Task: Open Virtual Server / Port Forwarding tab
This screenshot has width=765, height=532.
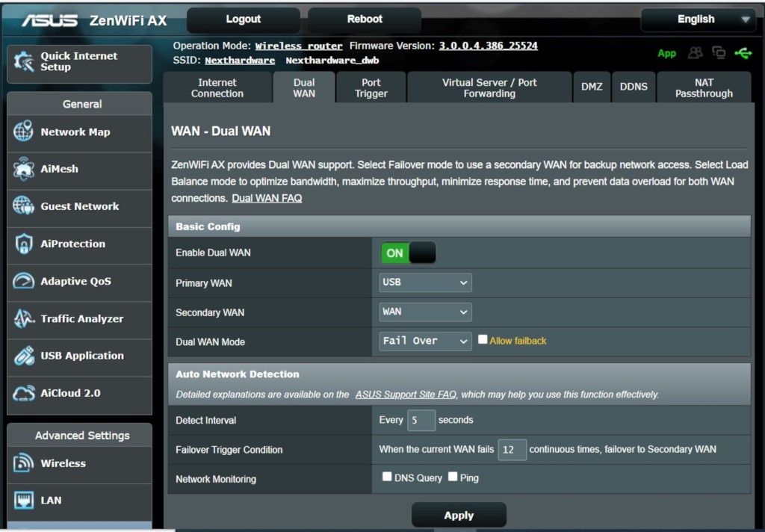Action: (x=489, y=88)
